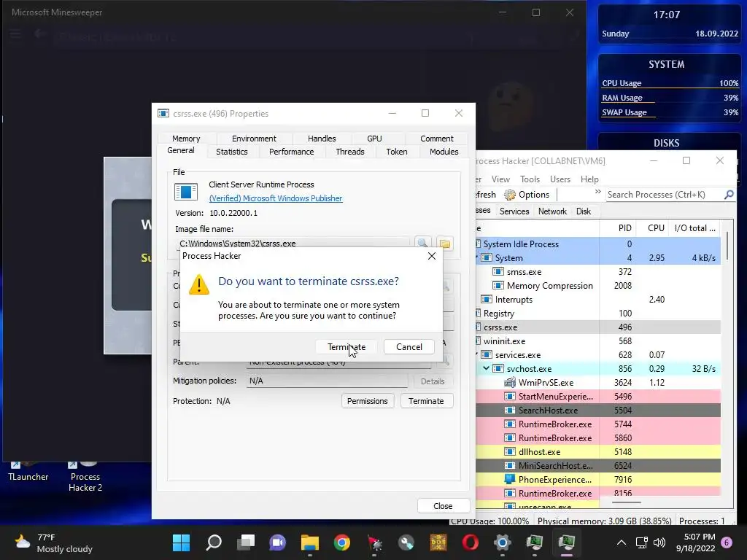Open the Modules tab
This screenshot has height=560, width=747.
[x=444, y=152]
